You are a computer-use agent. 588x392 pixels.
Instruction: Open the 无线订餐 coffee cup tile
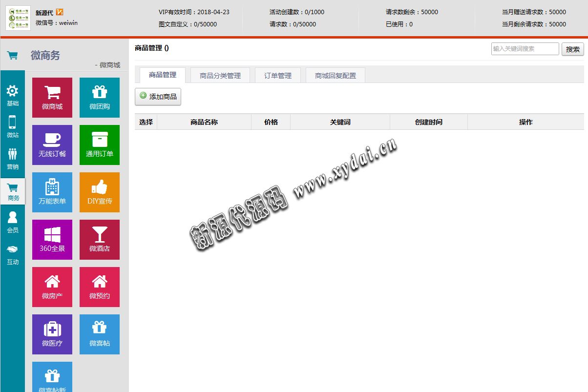52,145
